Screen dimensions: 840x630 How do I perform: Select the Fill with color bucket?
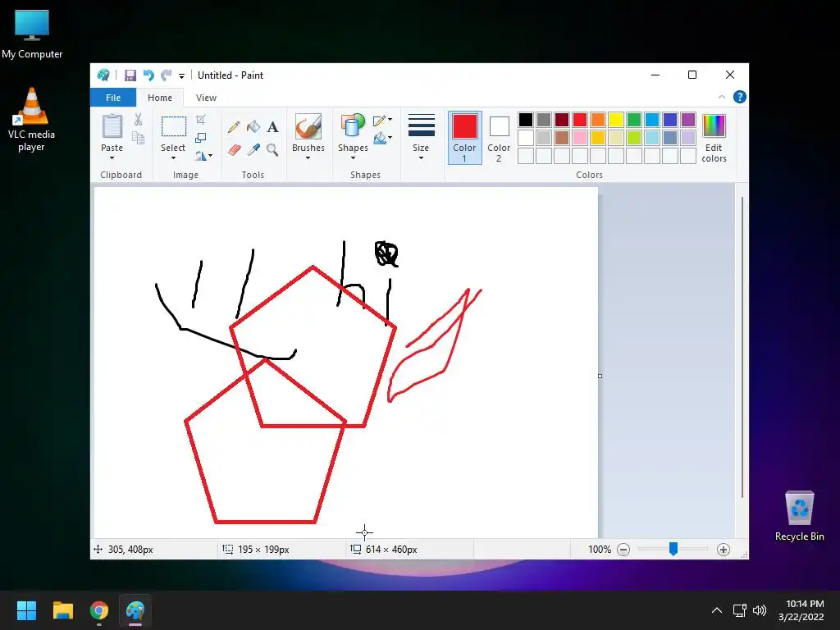point(253,127)
